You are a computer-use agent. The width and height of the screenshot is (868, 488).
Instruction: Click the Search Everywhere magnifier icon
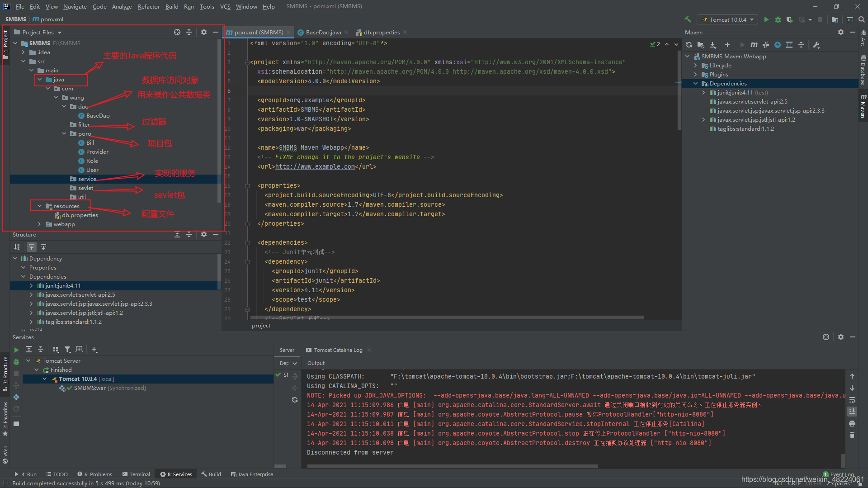coord(861,19)
